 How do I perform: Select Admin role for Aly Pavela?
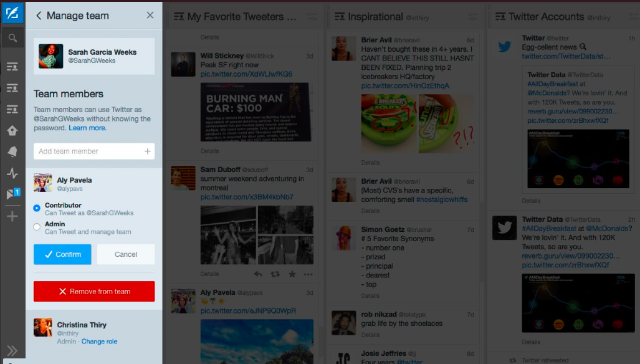click(37, 227)
